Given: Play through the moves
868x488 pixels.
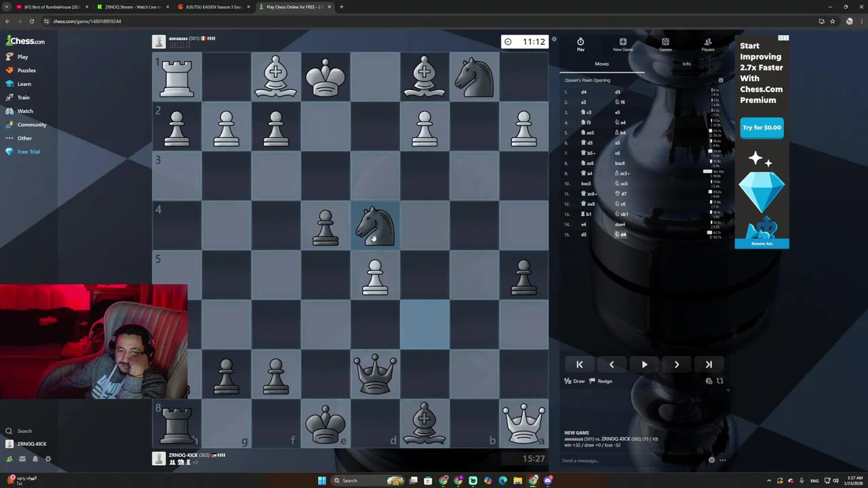Looking at the screenshot, I should tap(644, 365).
